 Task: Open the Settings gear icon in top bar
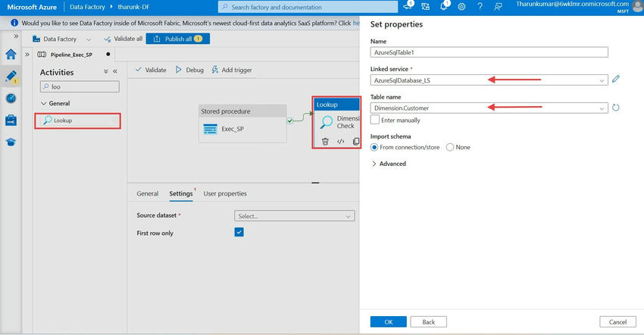tap(461, 7)
